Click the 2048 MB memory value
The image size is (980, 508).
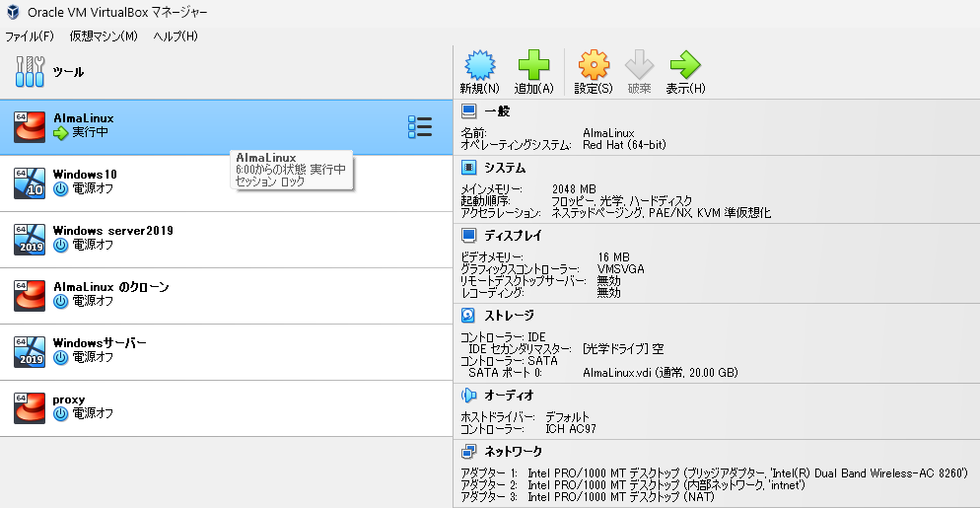point(574,189)
